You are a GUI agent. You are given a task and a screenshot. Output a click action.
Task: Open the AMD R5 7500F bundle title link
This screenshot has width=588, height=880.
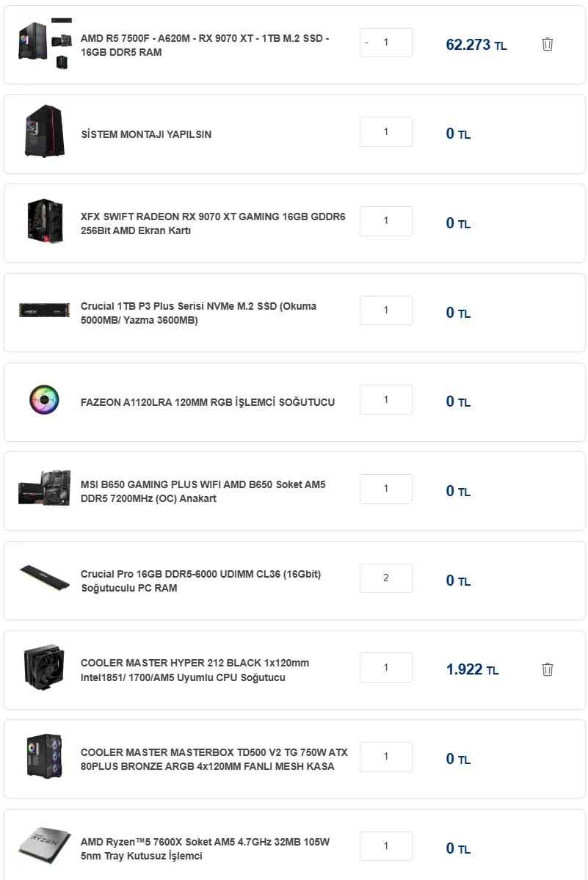tap(205, 45)
